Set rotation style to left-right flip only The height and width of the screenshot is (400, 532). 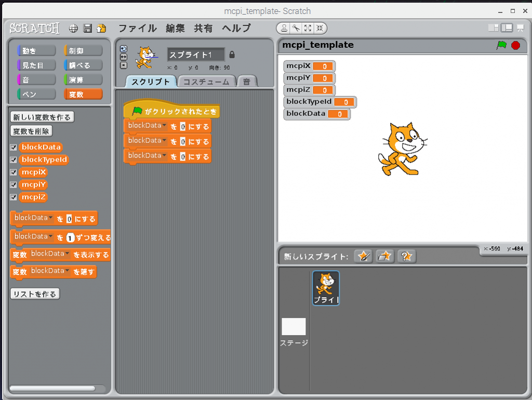click(124, 57)
